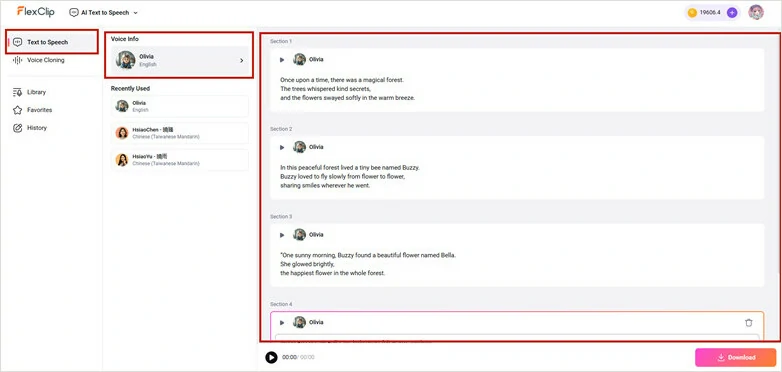Open the user profile avatar
This screenshot has height=372, width=782.
(x=756, y=12)
